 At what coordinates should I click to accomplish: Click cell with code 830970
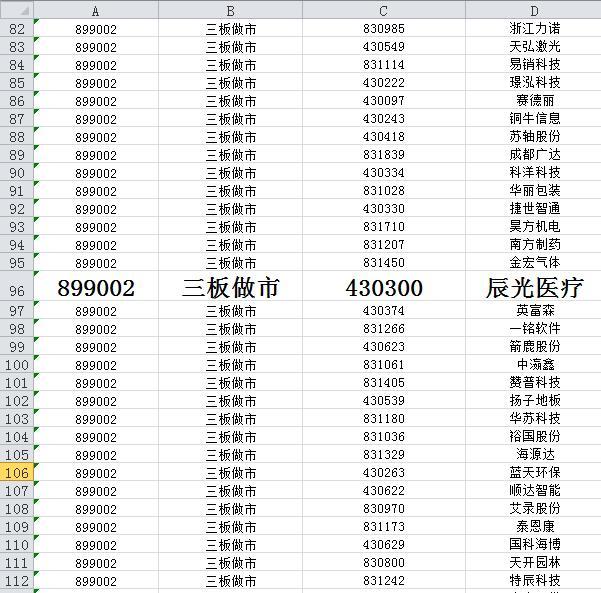384,508
